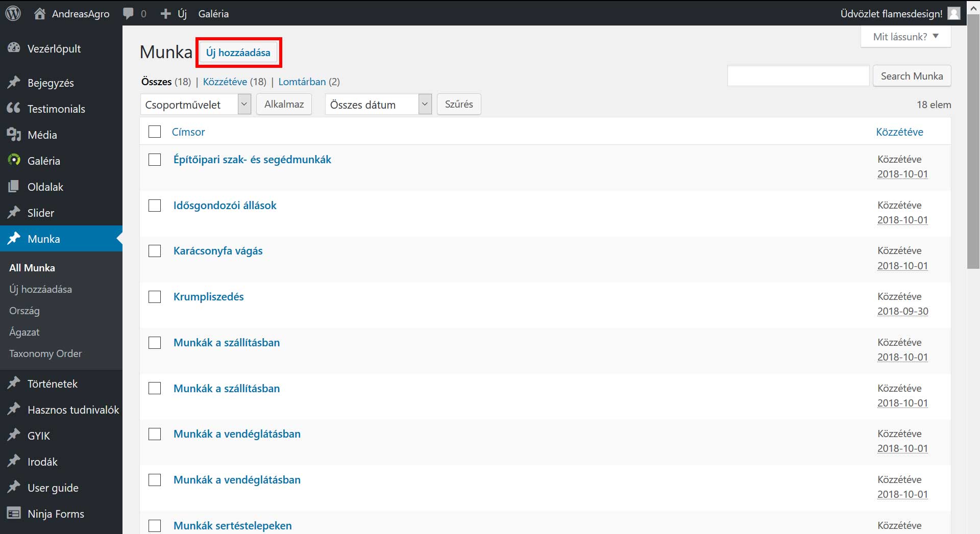Viewport: 980px width, 534px height.
Task: Open Új hozzáadása in sidebar submenu
Action: pos(41,289)
